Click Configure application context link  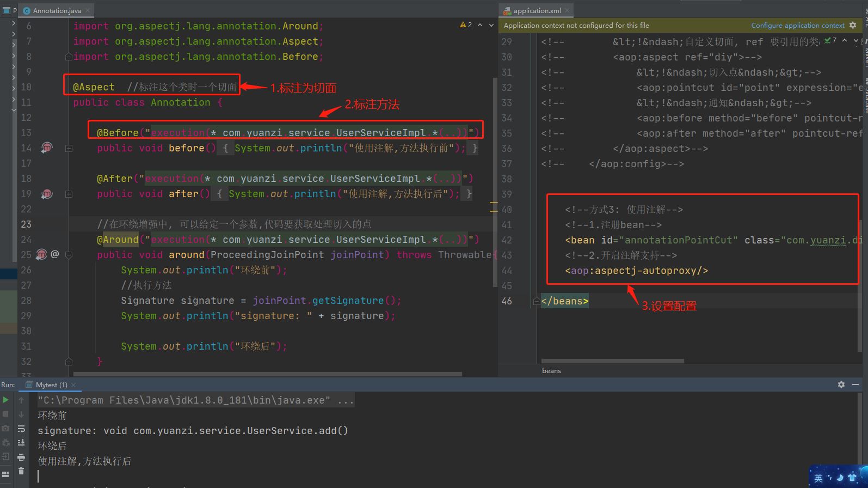point(798,26)
